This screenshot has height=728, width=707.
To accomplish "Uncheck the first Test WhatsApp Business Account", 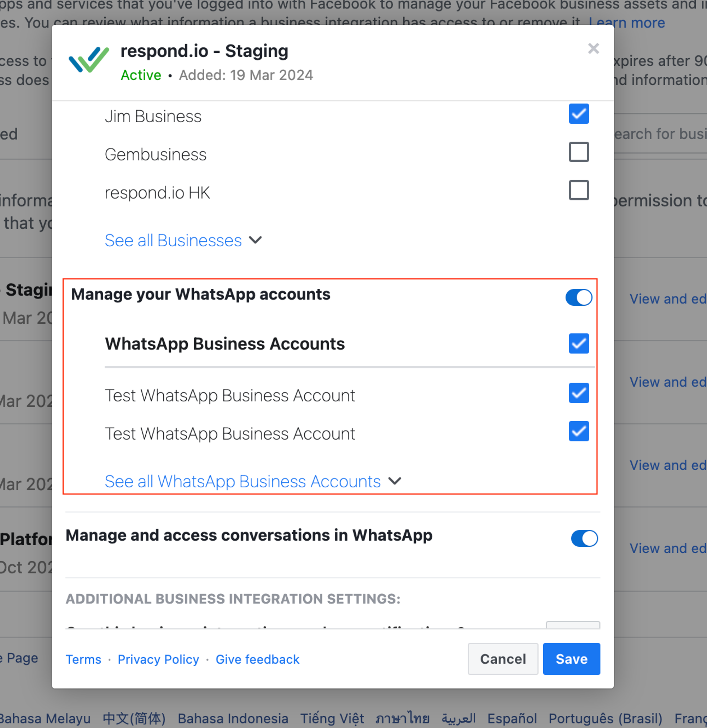I will click(x=578, y=393).
